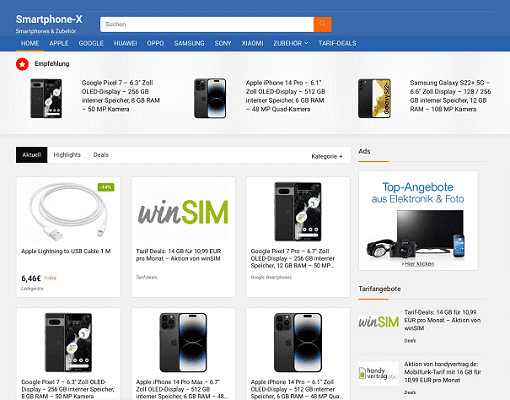Click the struck-through old price on the cable card
Screen dimensions: 510x400
point(50,278)
